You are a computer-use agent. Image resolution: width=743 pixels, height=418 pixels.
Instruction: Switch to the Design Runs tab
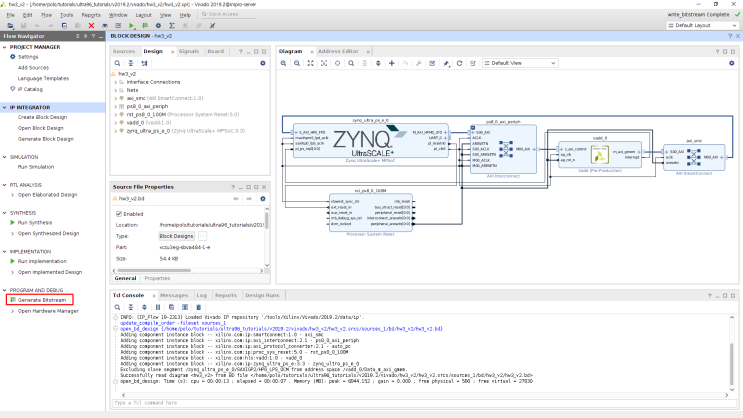260,295
